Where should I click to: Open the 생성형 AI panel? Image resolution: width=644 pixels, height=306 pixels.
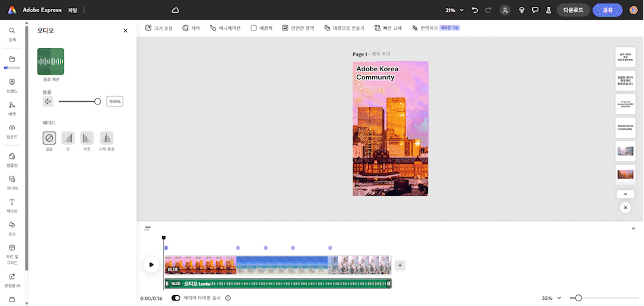(x=12, y=280)
